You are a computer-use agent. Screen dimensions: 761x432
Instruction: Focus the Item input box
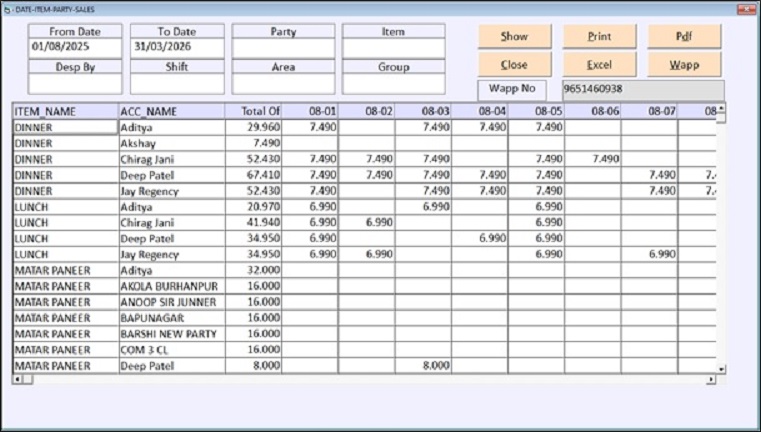pyautogui.click(x=394, y=48)
